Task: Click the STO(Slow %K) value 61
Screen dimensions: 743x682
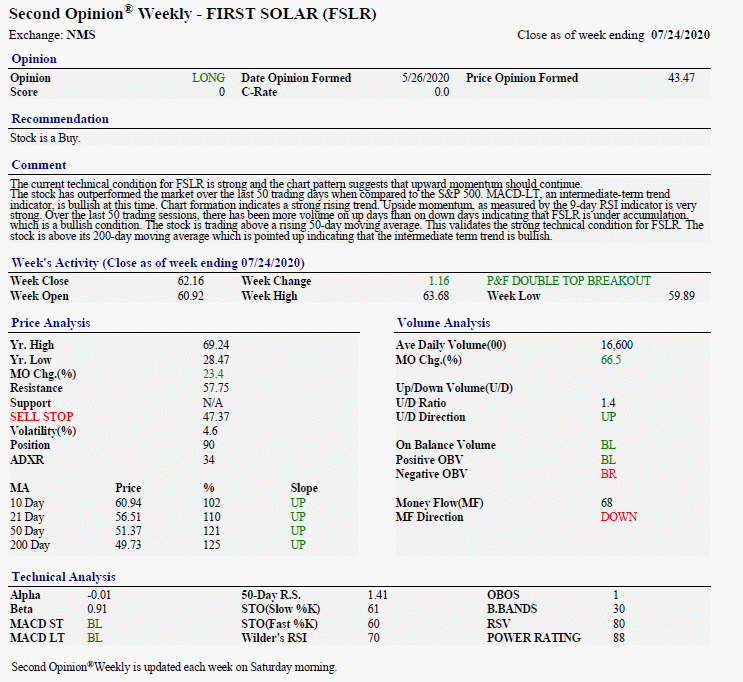Action: [x=373, y=609]
